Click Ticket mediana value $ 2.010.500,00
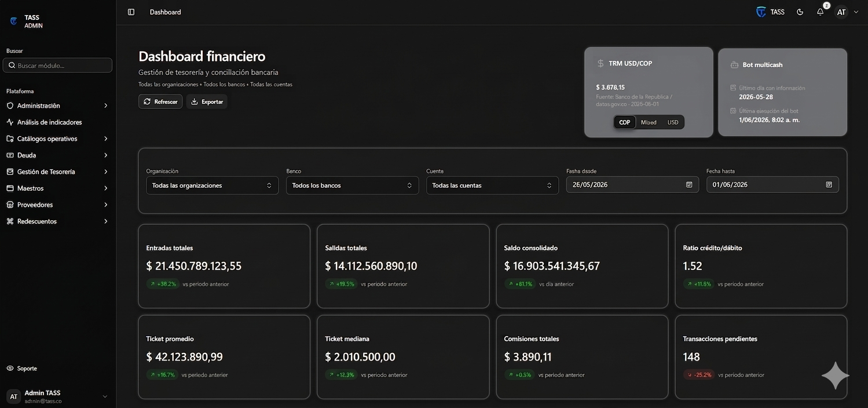This screenshot has height=408, width=868. tap(360, 357)
